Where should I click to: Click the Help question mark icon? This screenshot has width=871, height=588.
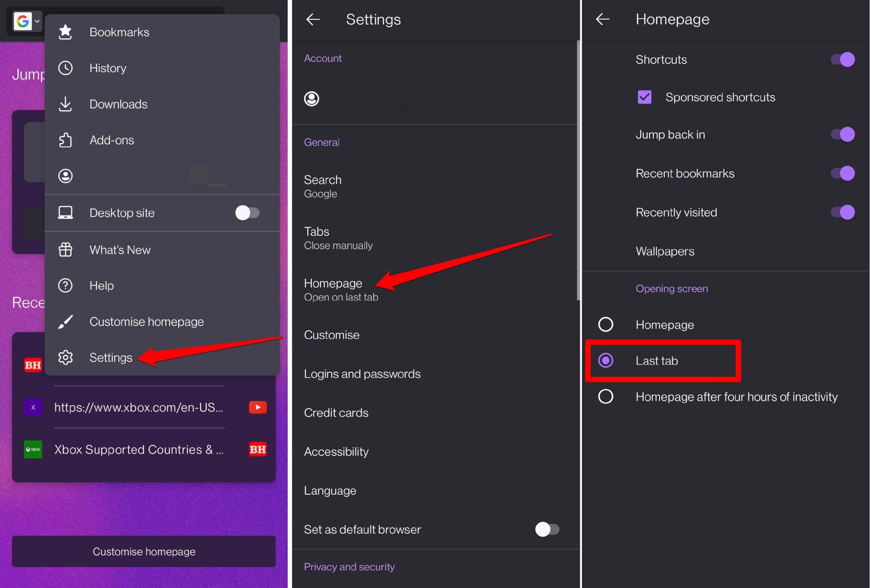click(65, 285)
